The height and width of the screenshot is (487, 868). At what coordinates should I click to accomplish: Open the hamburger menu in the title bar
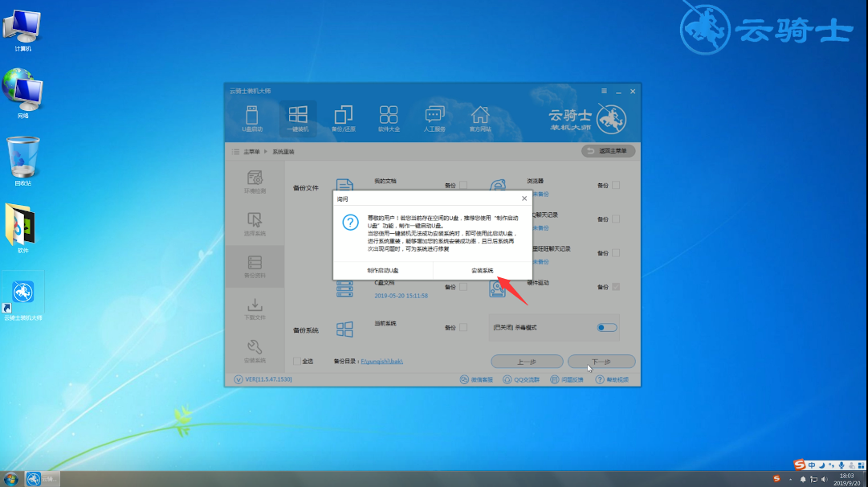604,91
